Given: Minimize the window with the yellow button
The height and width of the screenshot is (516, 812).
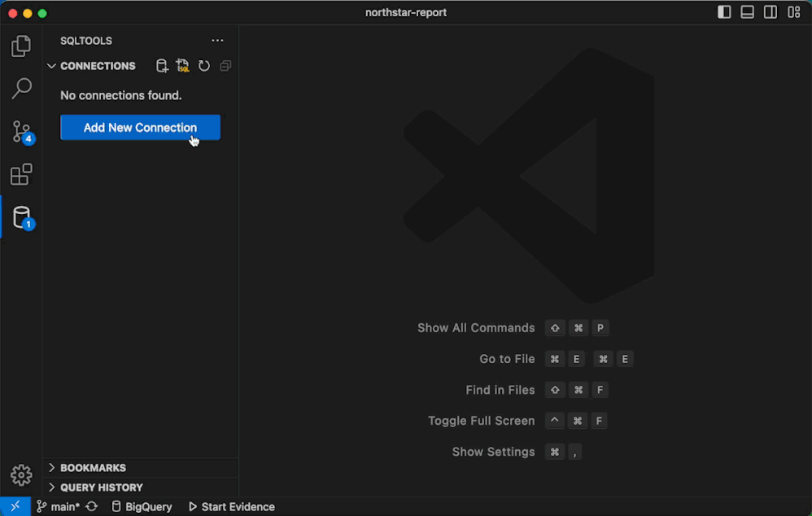Looking at the screenshot, I should pos(28,14).
